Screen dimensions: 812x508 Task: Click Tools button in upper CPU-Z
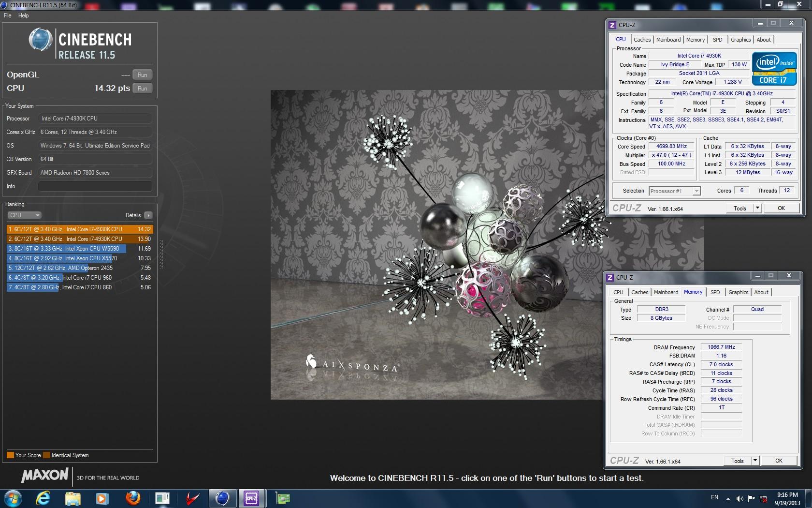[739, 209]
